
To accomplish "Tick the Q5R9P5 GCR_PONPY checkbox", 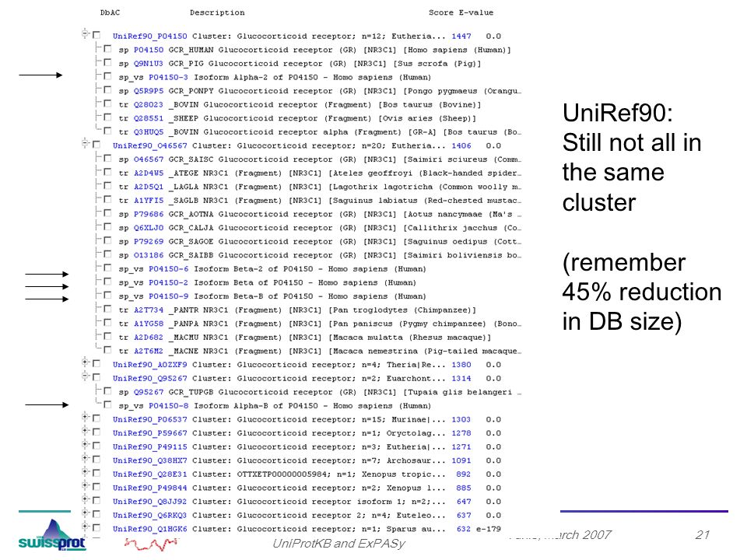I will point(107,89).
